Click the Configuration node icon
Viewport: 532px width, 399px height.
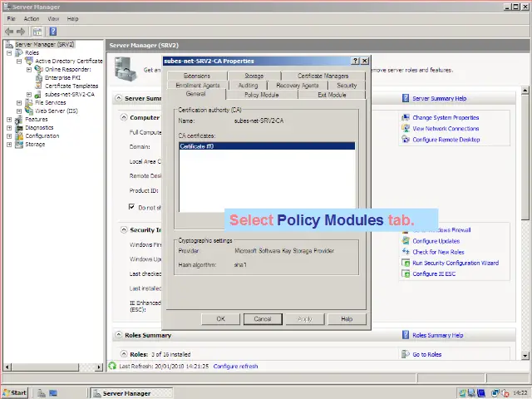pyautogui.click(x=19, y=136)
